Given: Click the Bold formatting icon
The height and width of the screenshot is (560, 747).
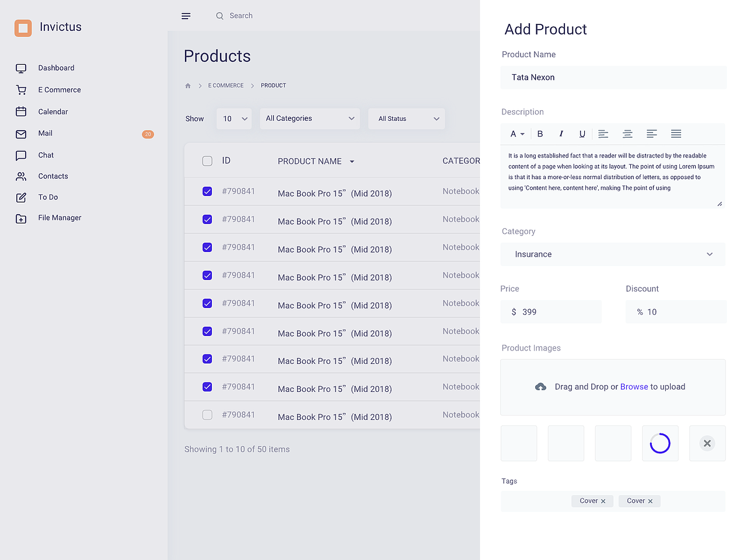Looking at the screenshot, I should [540, 134].
